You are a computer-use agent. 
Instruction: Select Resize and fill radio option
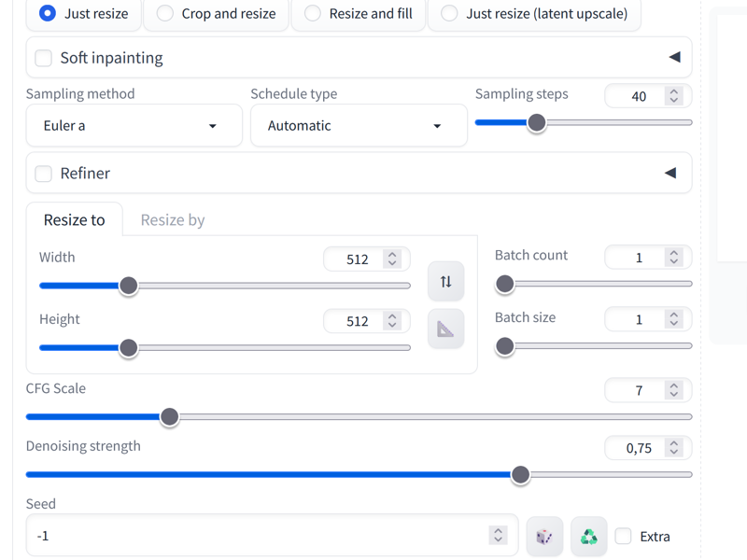pyautogui.click(x=359, y=14)
